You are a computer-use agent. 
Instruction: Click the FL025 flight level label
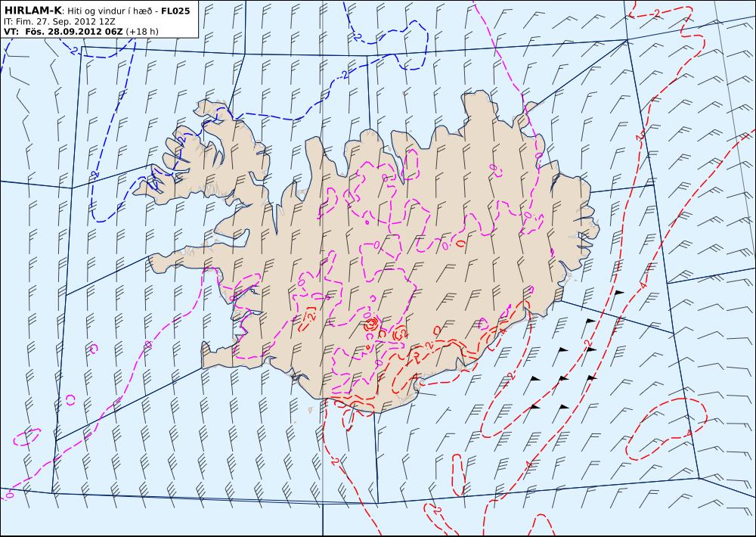175,11
